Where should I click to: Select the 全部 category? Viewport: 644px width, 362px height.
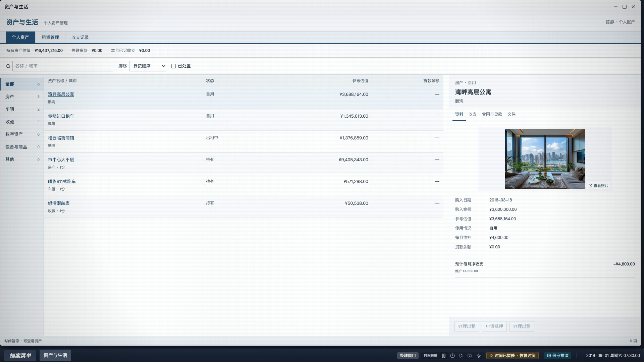(22, 84)
